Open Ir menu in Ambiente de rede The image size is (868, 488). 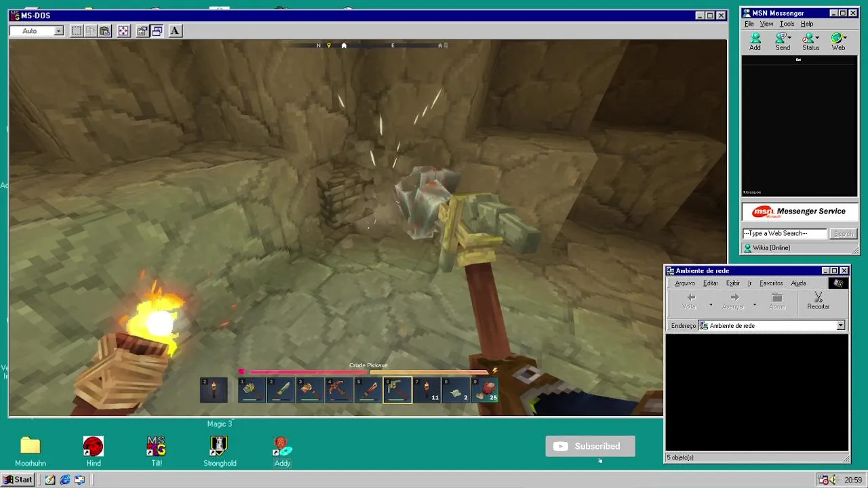(749, 283)
